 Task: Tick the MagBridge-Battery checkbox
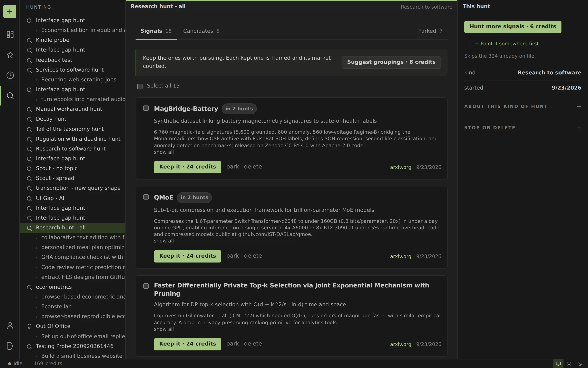(x=146, y=108)
